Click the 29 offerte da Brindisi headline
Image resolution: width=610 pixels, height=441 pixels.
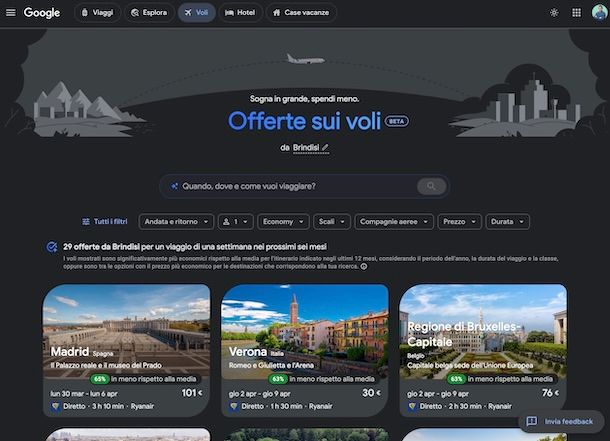click(195, 247)
